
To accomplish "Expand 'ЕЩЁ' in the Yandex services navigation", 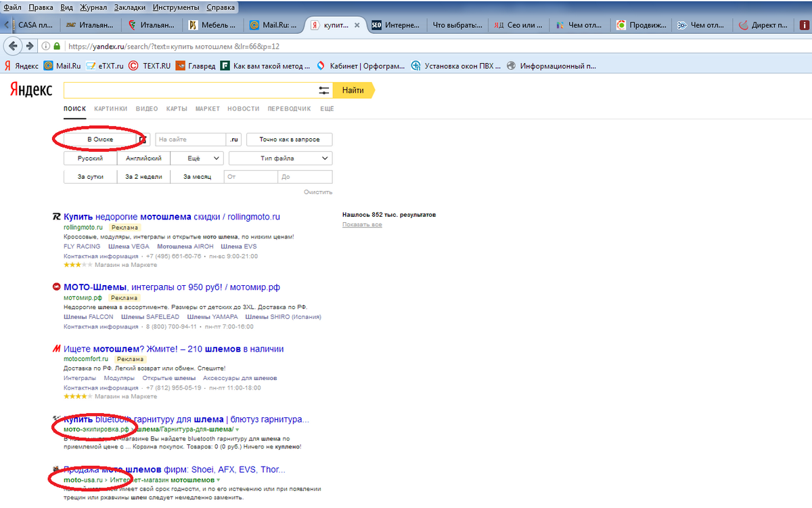I will point(327,108).
